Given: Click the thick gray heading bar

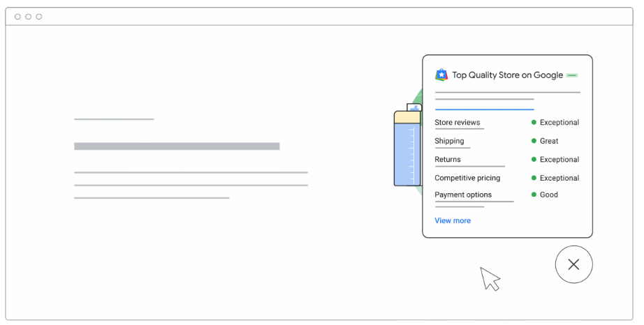Looking at the screenshot, I should pos(177,146).
